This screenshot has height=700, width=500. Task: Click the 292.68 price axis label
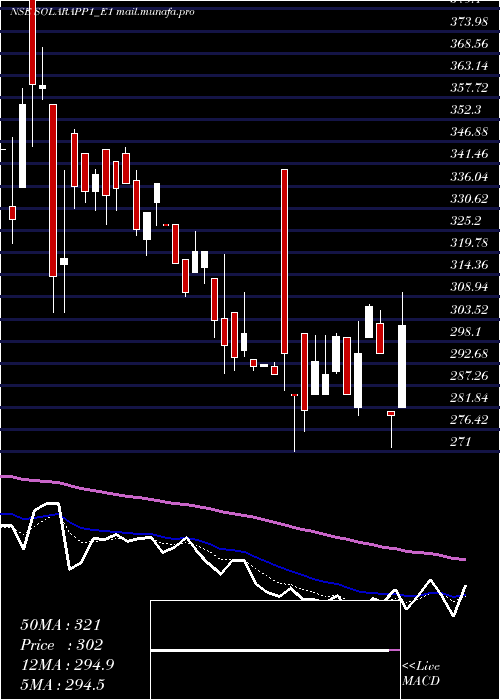469,353
